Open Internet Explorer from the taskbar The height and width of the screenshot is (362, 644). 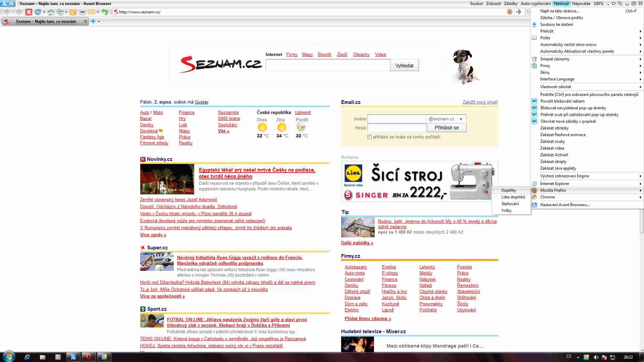(27, 357)
